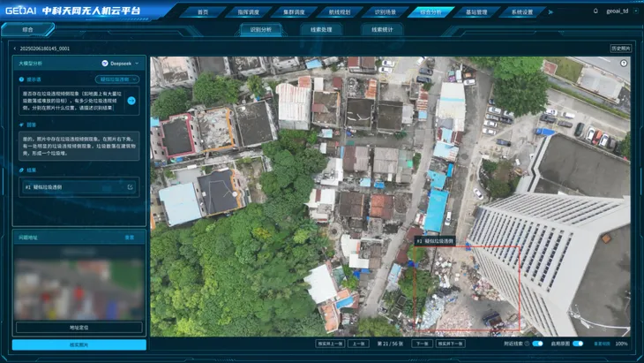Click the Deepseek model logo icon

click(104, 64)
